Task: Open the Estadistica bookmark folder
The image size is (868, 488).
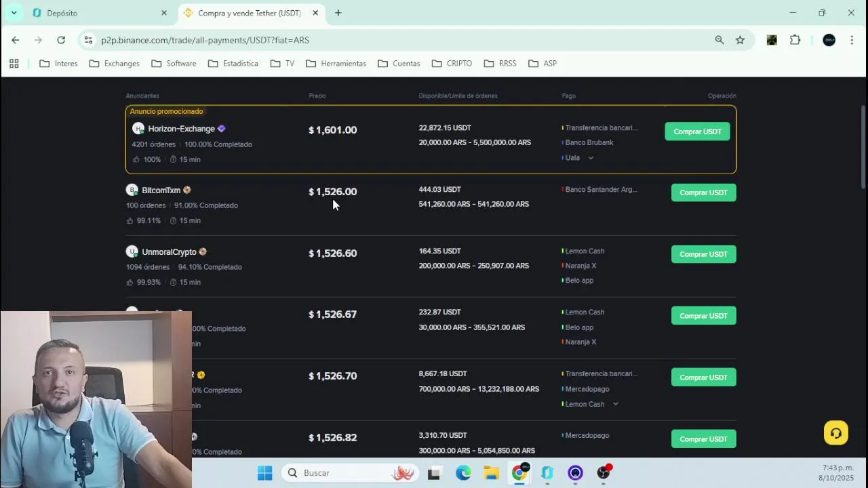Action: (x=233, y=63)
